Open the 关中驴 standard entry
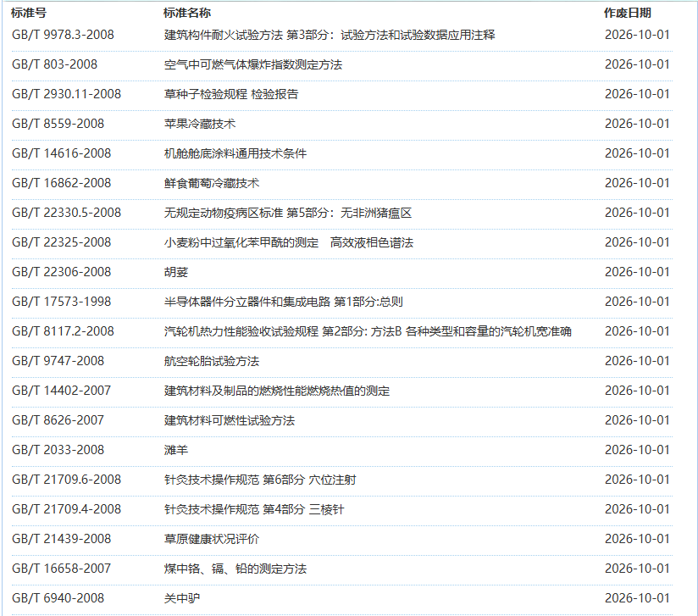698x616 pixels. (x=181, y=598)
